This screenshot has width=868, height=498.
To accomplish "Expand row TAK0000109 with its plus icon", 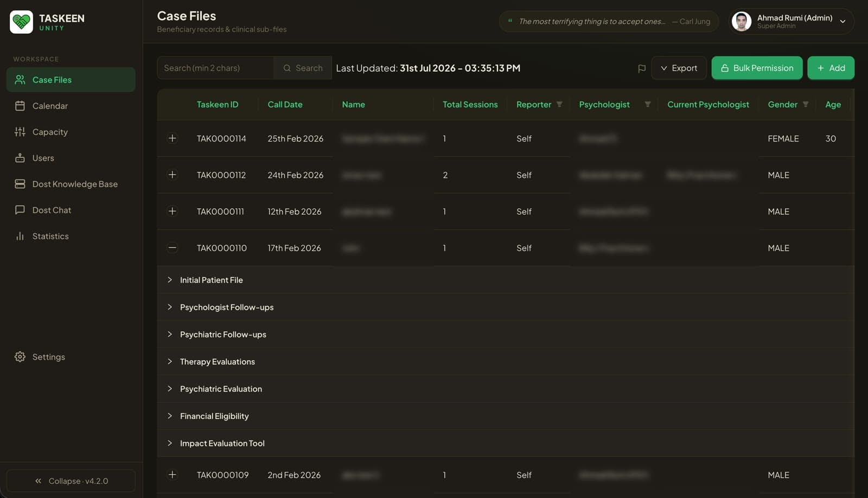I will 172,475.
